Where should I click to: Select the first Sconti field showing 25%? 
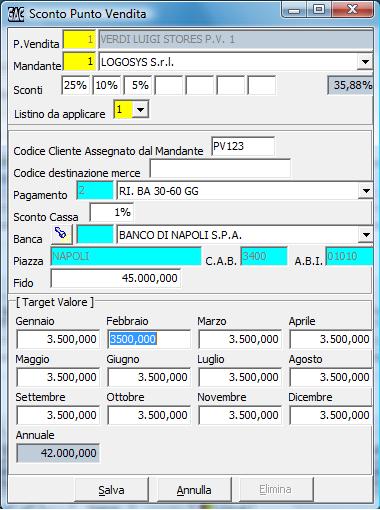[x=75, y=85]
